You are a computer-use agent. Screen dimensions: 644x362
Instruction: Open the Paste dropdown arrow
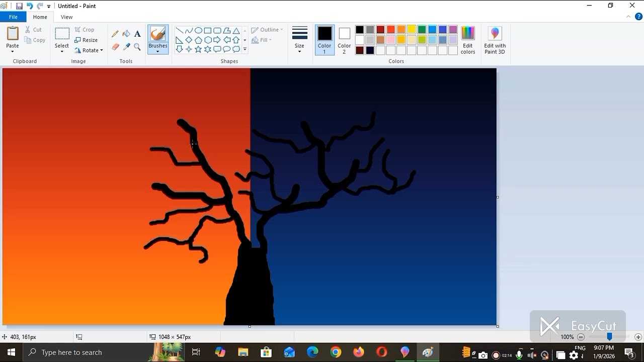(x=13, y=51)
